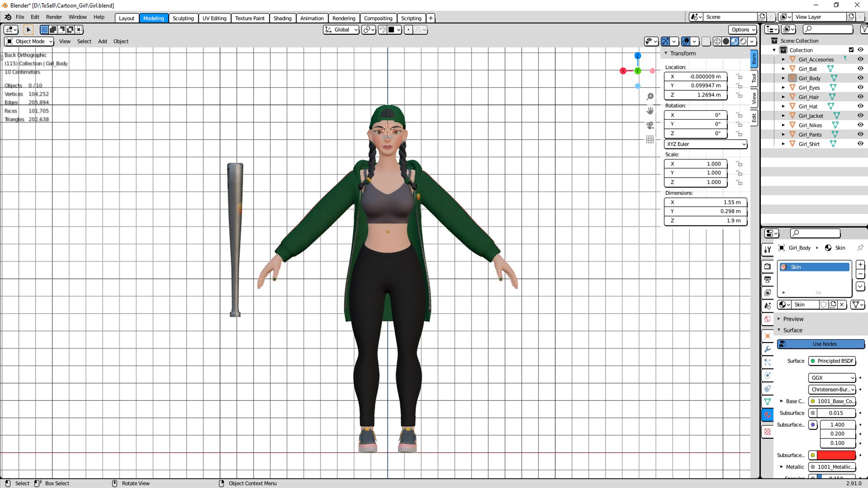Select the Tweak tool arrow icon

coord(28,30)
